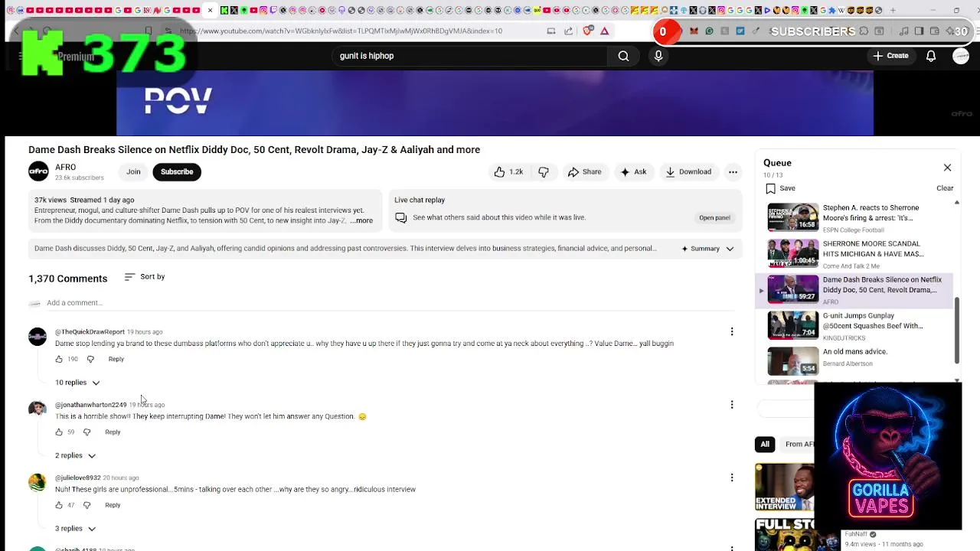
Task: Open @julielove8932 channel link
Action: pyautogui.click(x=77, y=478)
